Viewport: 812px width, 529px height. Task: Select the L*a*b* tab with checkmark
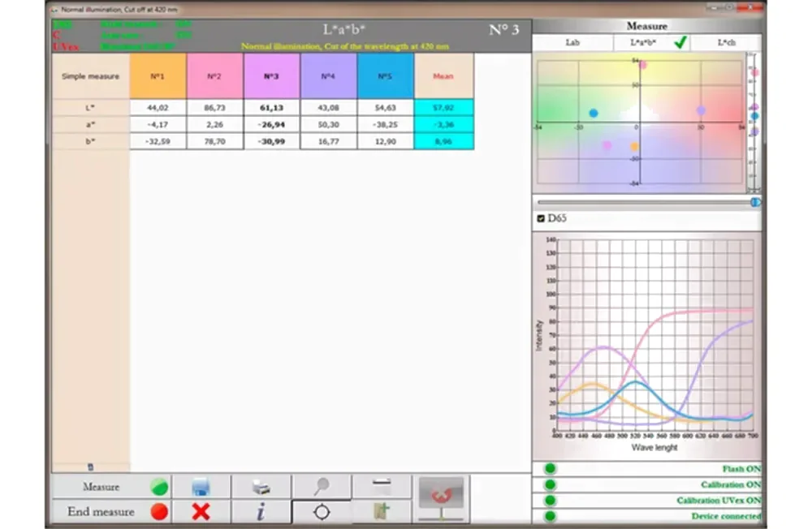652,42
